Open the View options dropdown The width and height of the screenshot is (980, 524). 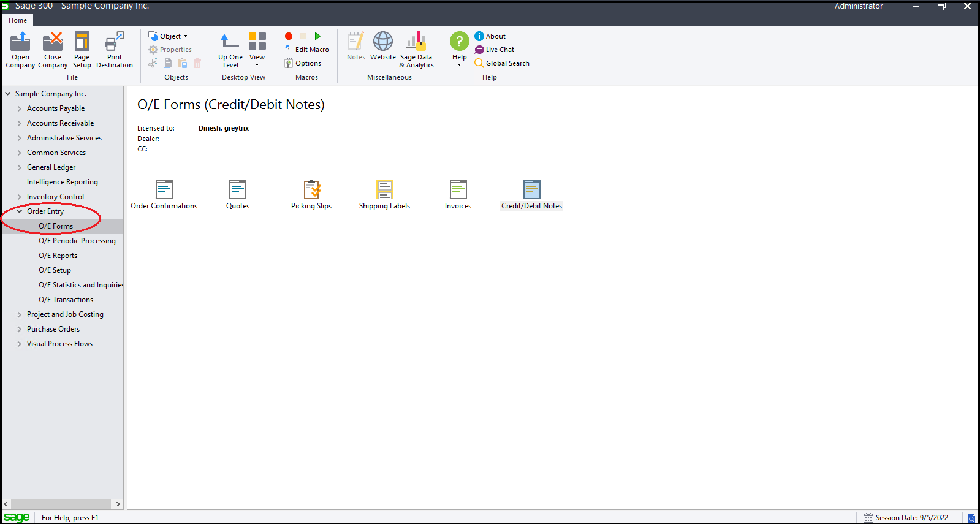(257, 50)
